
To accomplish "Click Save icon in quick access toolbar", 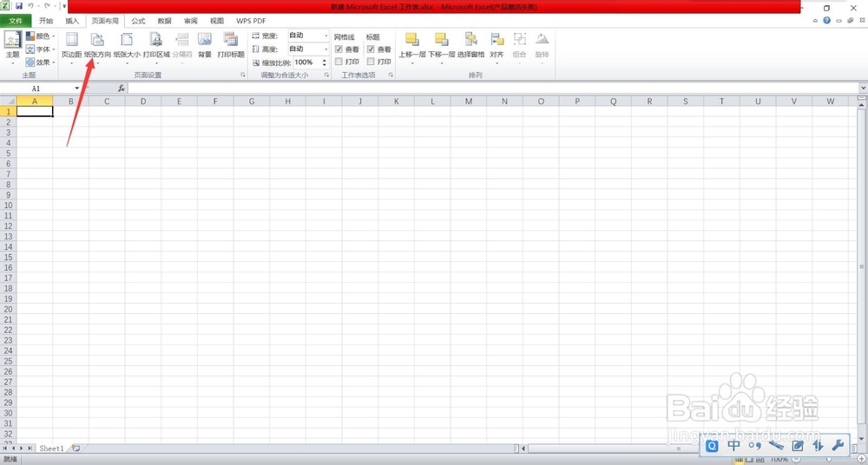I will pos(19,6).
